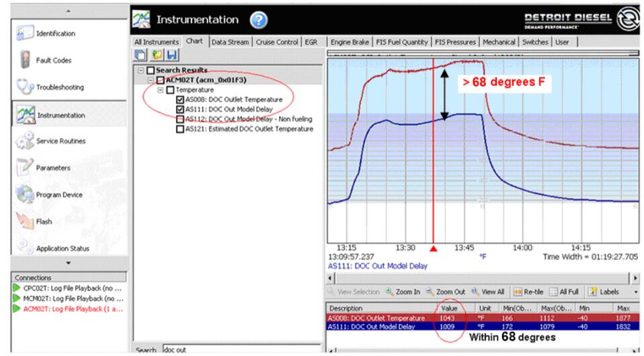The width and height of the screenshot is (644, 356).
Task: Click the Zoom In button
Action: coord(404,292)
